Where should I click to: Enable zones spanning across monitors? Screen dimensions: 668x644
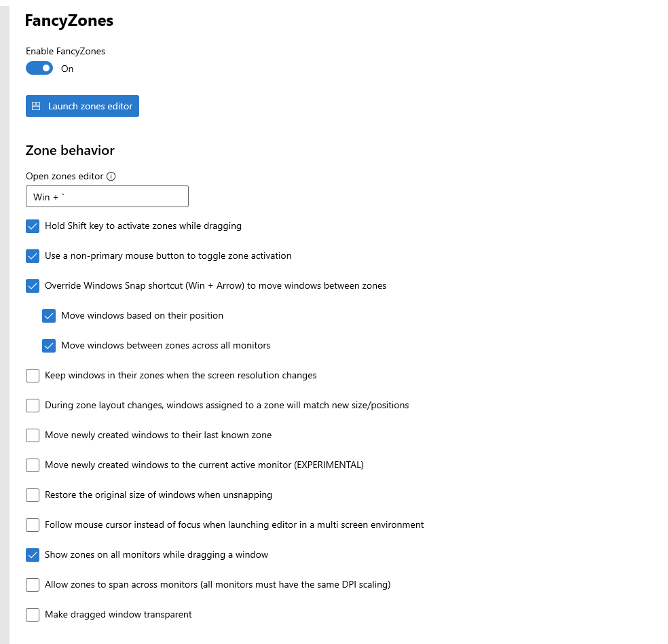[32, 584]
